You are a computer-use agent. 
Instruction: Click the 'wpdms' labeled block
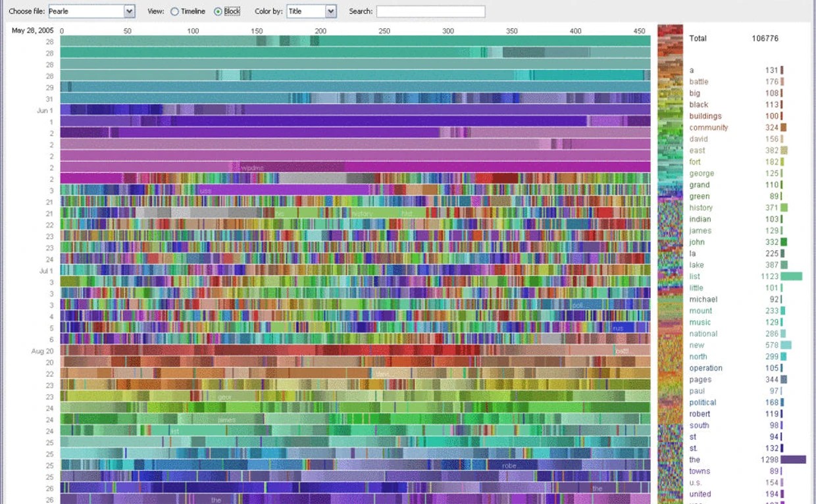(x=253, y=168)
